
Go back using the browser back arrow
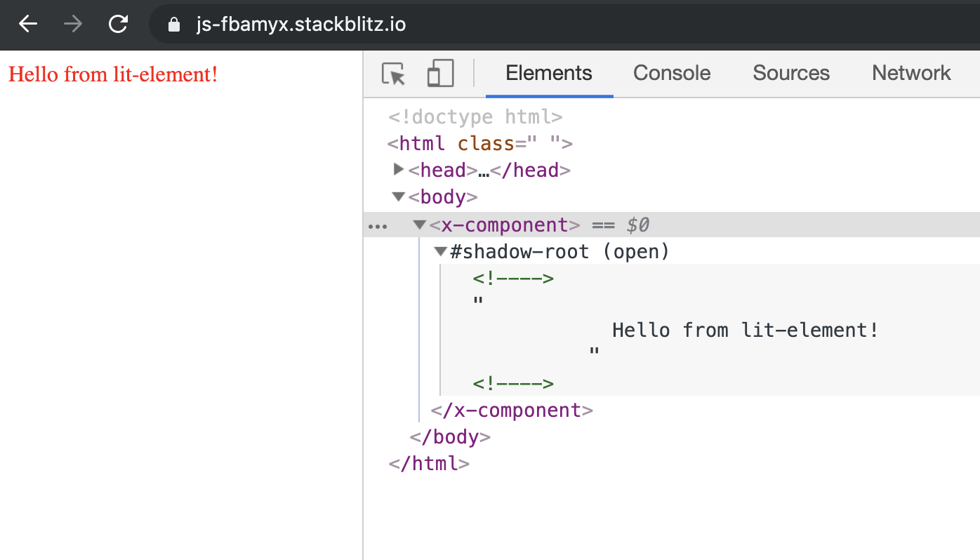[27, 25]
